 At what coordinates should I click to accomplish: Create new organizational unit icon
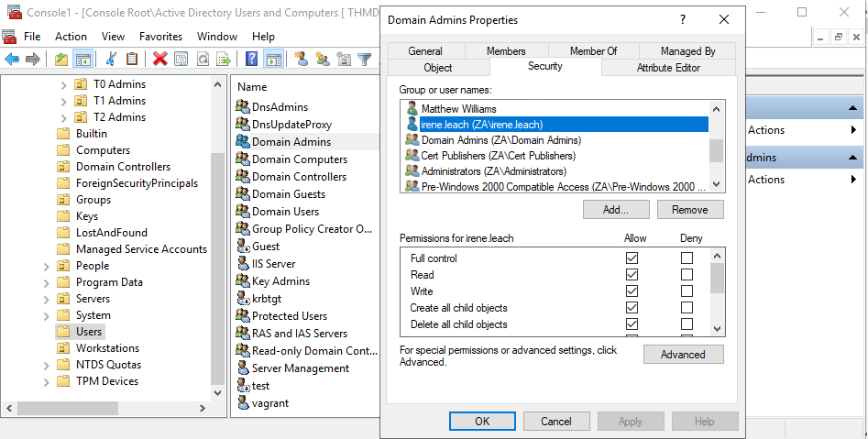coord(344,59)
